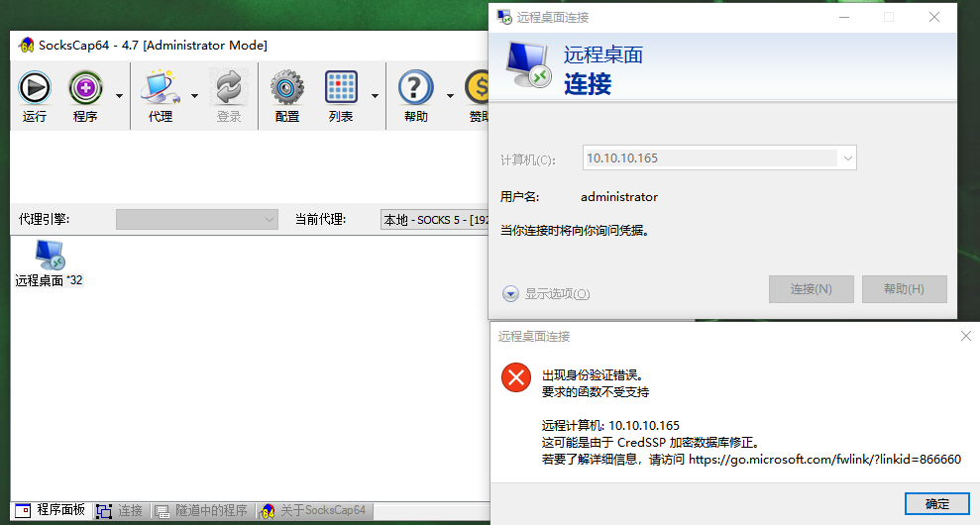Expand arrow next to 程序 toolbar button

(x=119, y=96)
